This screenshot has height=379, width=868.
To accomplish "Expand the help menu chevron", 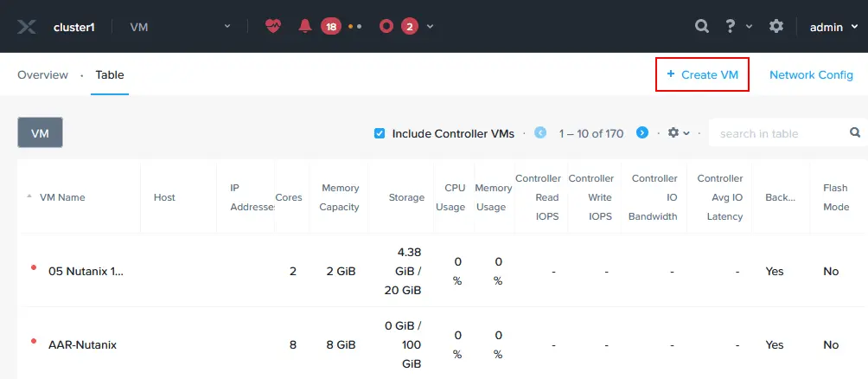I will tap(749, 27).
